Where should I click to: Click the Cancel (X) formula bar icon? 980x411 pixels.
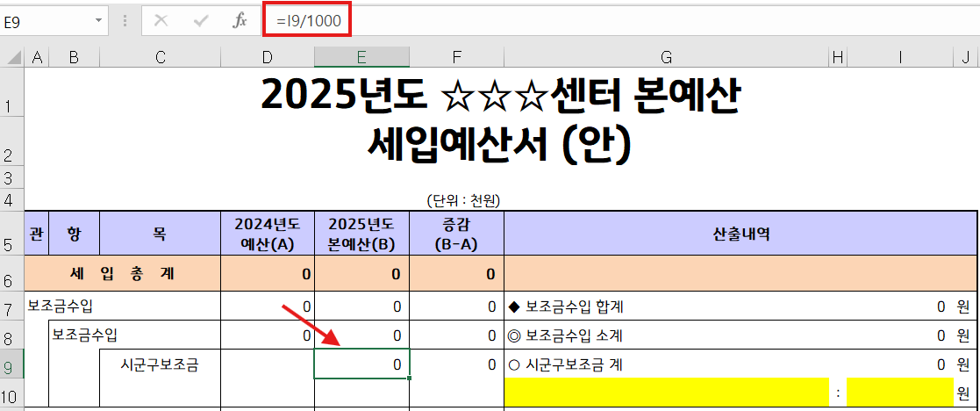pos(161,21)
